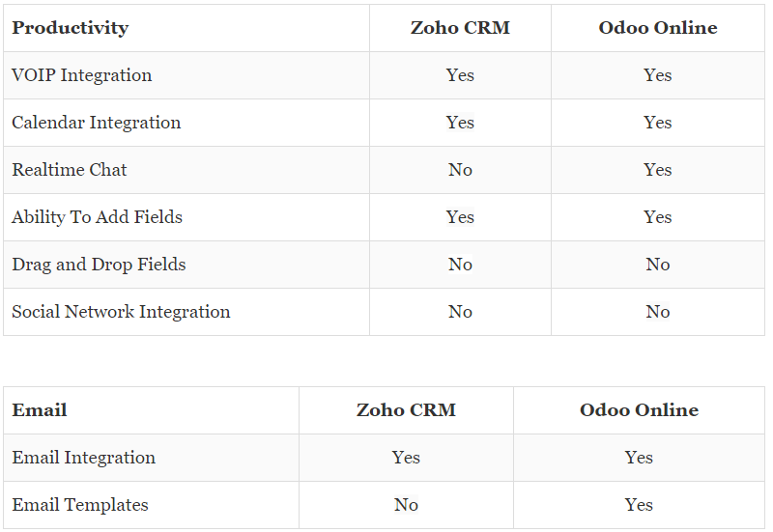Click Zoho CRM header in Email table
The width and height of the screenshot is (773, 532).
[x=406, y=410]
